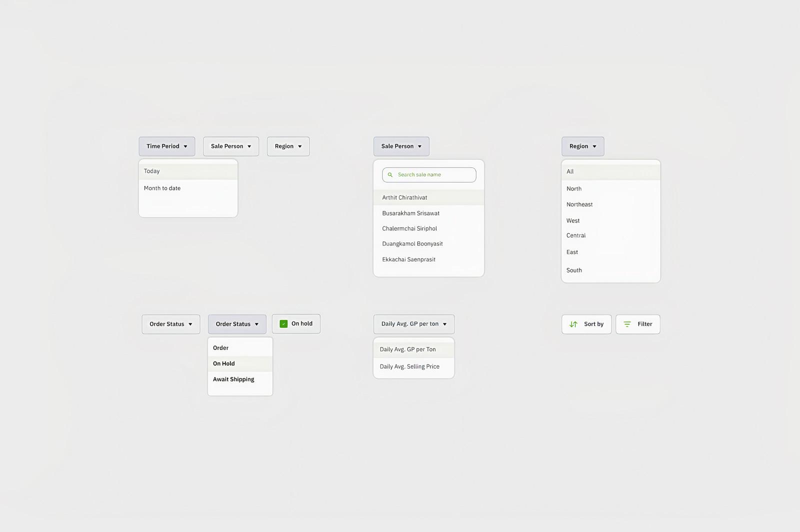Select South in the region list
Screen dimensions: 800x532
[x=611, y=270]
